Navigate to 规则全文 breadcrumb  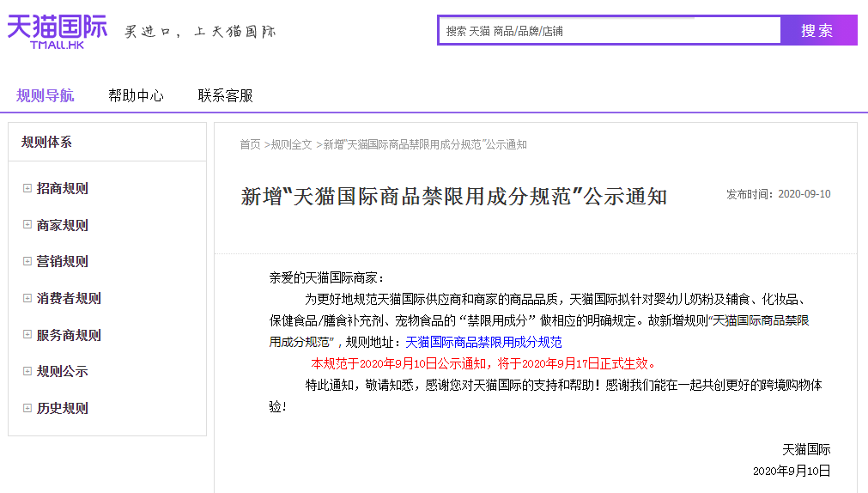(x=292, y=144)
